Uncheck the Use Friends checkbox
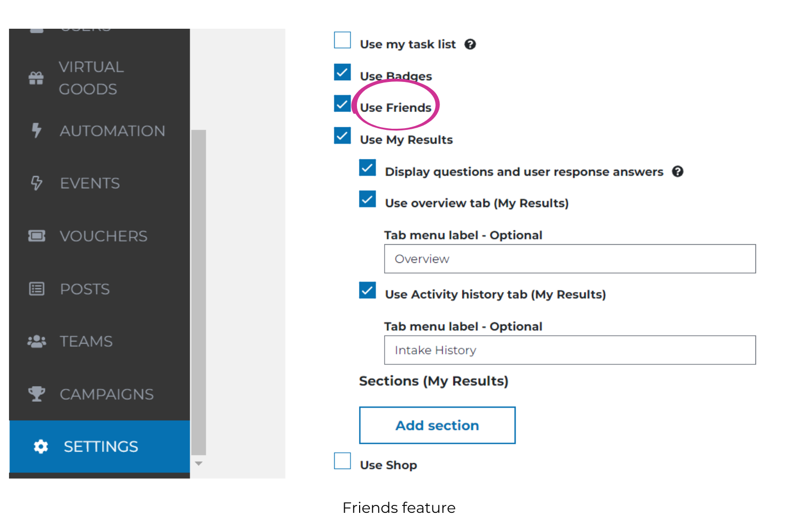This screenshot has height=532, width=798. [x=343, y=104]
